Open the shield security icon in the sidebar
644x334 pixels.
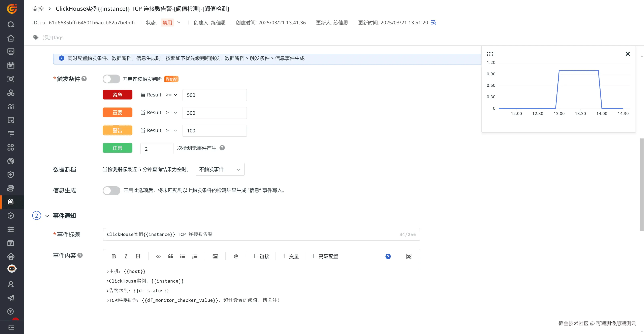[11, 175]
